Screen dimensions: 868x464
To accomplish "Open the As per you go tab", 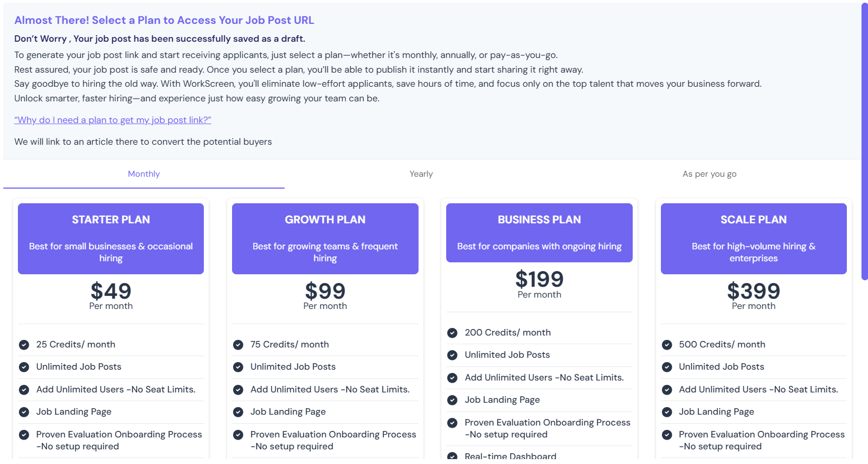I will pyautogui.click(x=709, y=174).
